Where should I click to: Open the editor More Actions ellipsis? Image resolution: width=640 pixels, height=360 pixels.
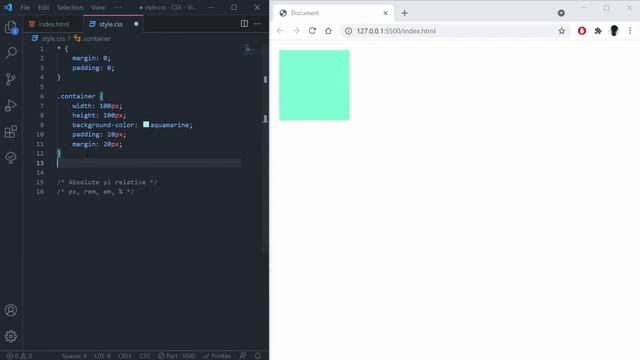point(257,24)
